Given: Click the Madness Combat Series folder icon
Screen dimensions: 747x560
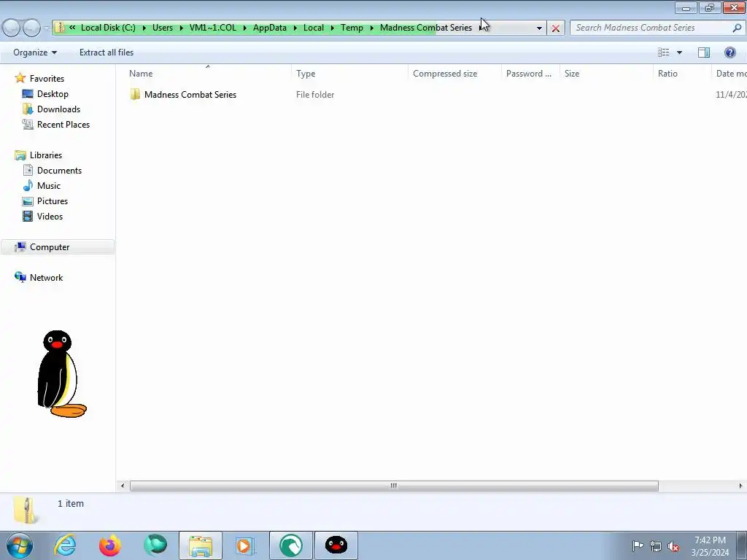Looking at the screenshot, I should point(135,94).
